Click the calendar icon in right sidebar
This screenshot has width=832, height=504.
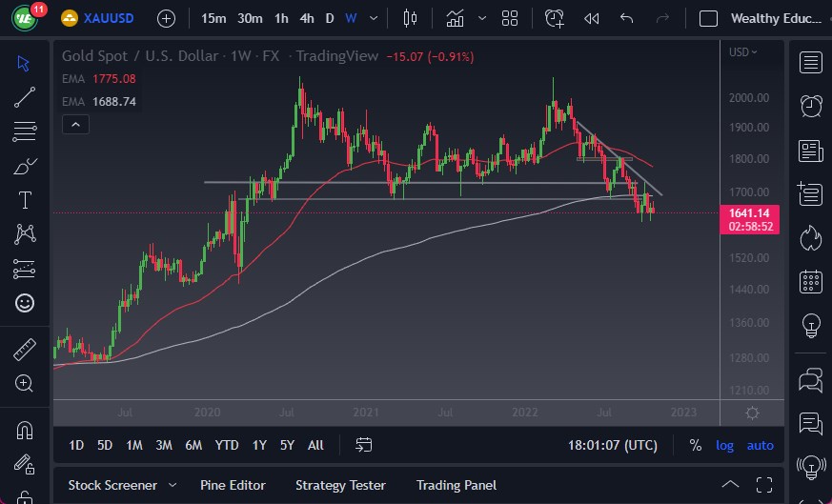click(x=811, y=280)
